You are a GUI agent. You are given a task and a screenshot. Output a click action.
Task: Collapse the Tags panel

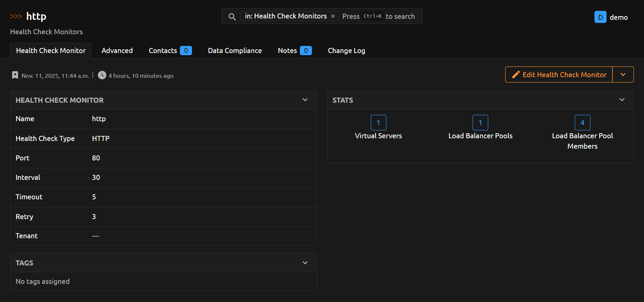pyautogui.click(x=305, y=263)
